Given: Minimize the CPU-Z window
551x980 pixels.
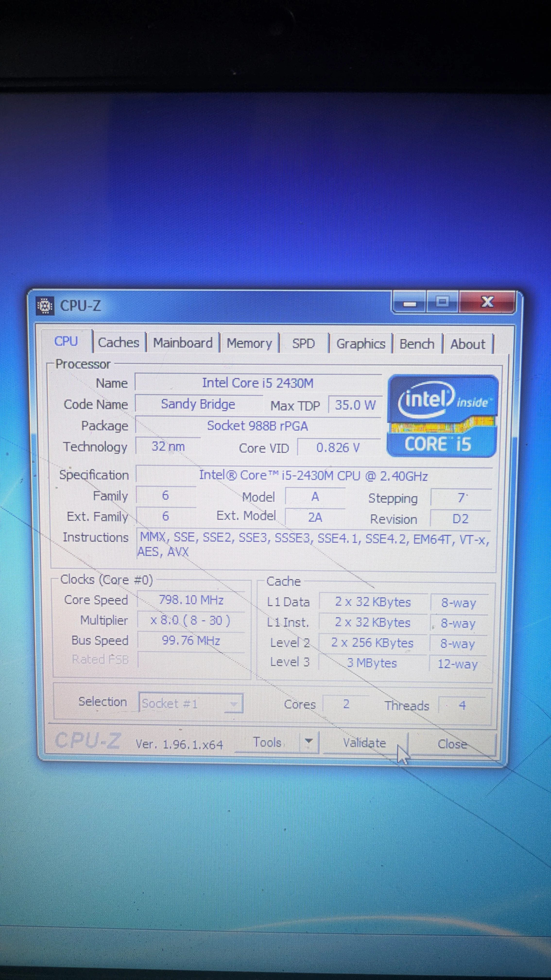Looking at the screenshot, I should click(x=410, y=303).
